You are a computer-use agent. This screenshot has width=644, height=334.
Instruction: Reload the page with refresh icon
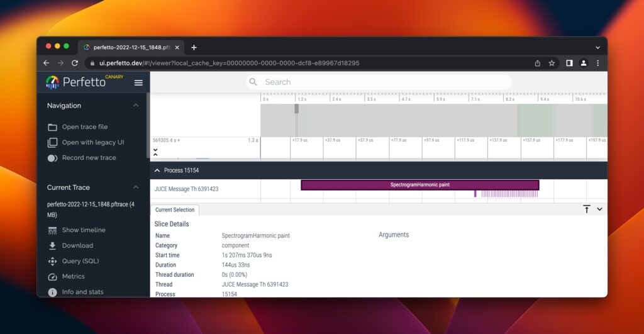coord(75,64)
